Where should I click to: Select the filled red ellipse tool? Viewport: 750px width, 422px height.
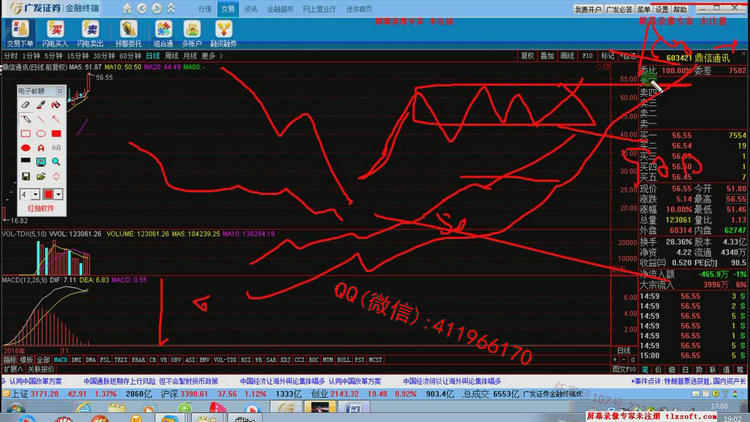[26, 148]
